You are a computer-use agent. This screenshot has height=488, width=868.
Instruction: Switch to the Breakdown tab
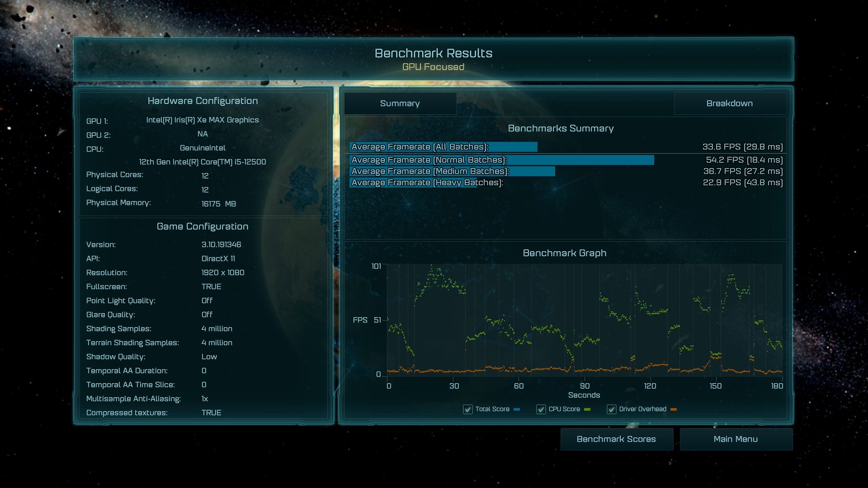pyautogui.click(x=730, y=103)
